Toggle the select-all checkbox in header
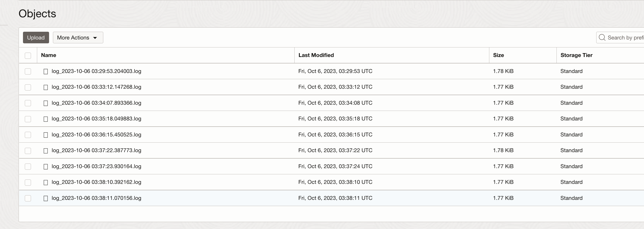644x229 pixels. [x=28, y=55]
